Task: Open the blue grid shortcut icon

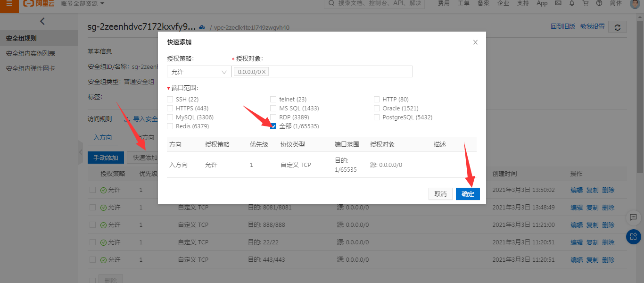Action: [634, 236]
